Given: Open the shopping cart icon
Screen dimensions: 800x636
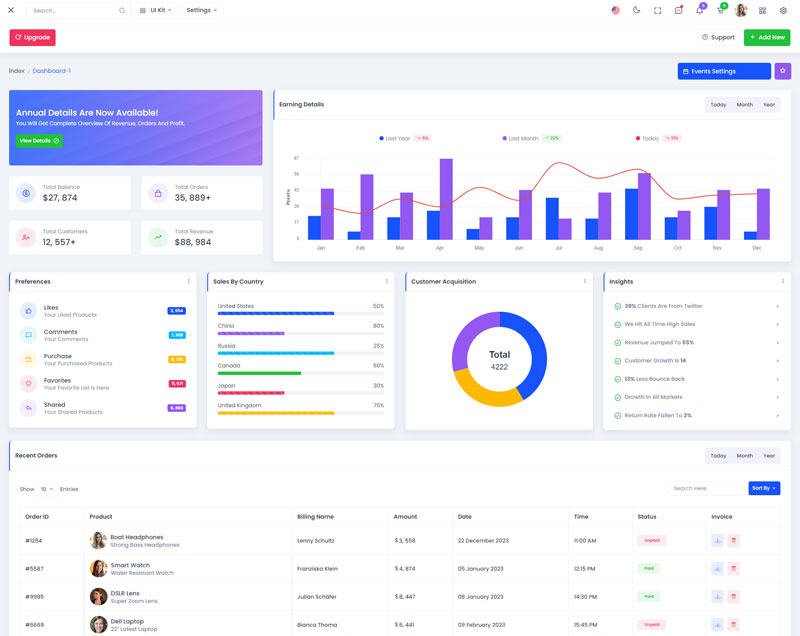Looking at the screenshot, I should point(720,10).
